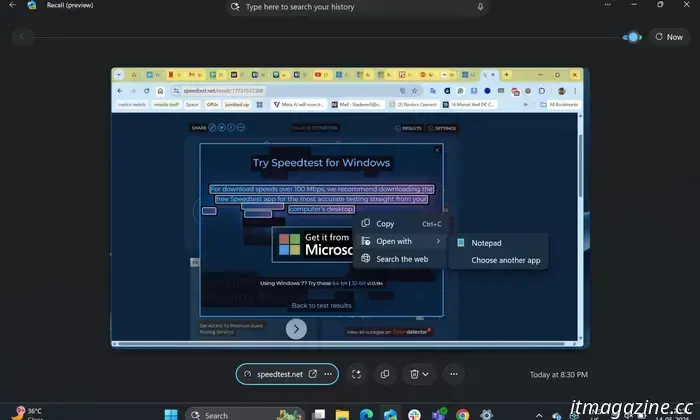Open the new tab plus button in snapshot
The height and width of the screenshot is (420, 700).
point(506,75)
